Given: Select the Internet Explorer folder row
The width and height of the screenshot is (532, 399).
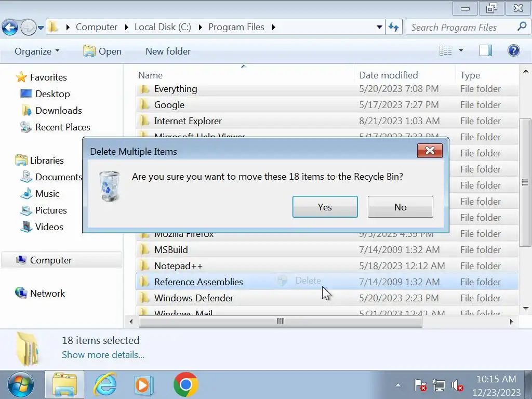Looking at the screenshot, I should pyautogui.click(x=327, y=121).
